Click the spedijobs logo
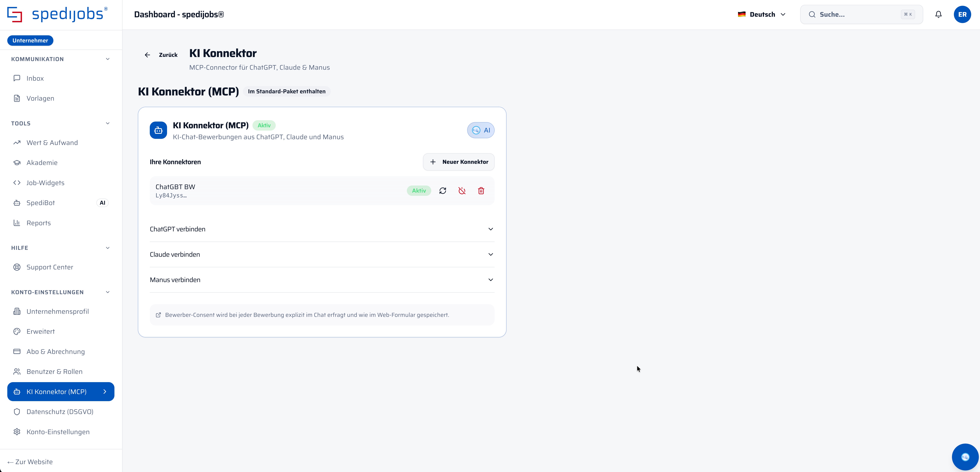The width and height of the screenshot is (980, 472). (57, 14)
